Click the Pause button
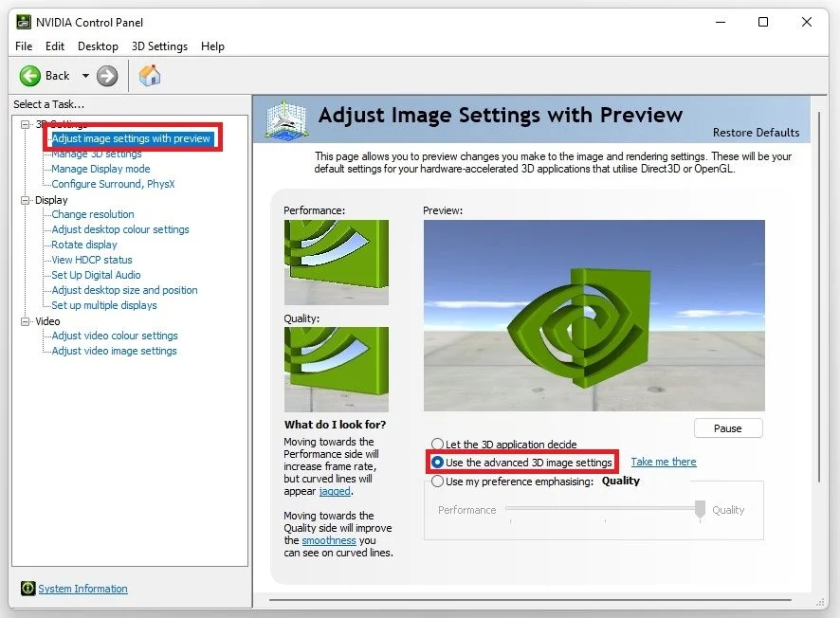 pyautogui.click(x=728, y=428)
